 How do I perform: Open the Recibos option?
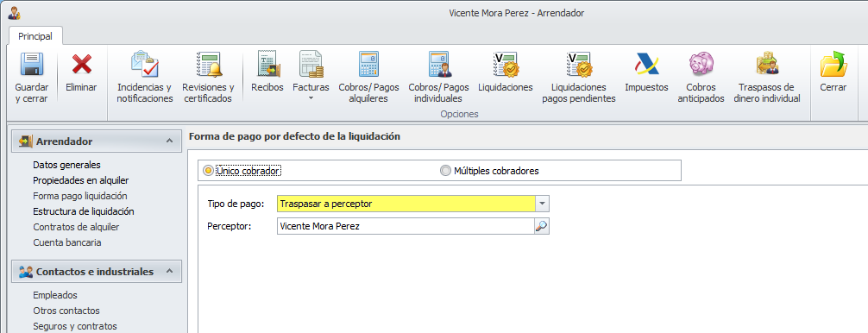[267, 72]
